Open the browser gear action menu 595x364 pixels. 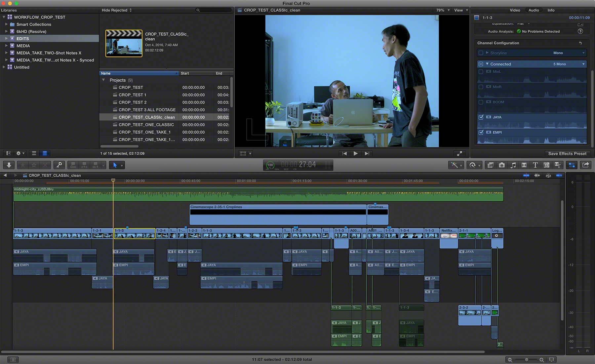click(20, 153)
